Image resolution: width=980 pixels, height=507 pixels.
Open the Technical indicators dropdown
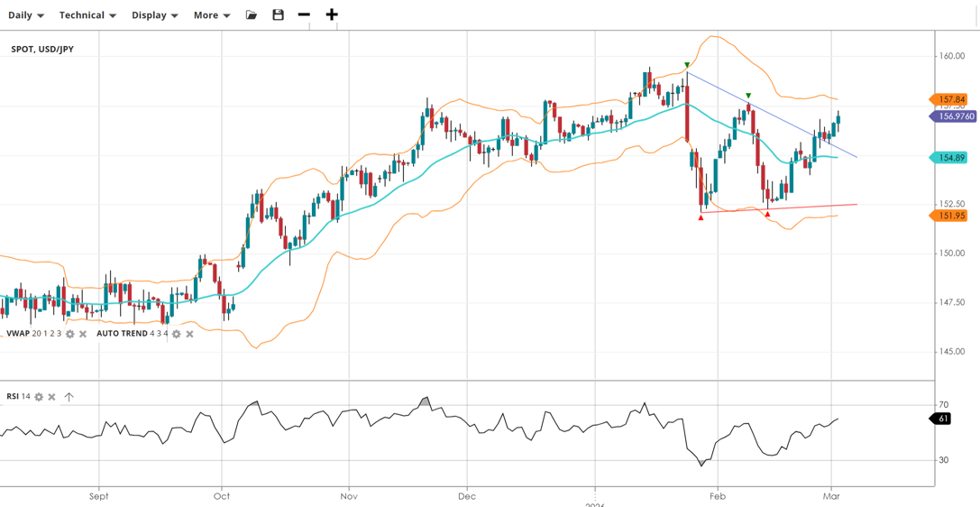click(x=87, y=15)
